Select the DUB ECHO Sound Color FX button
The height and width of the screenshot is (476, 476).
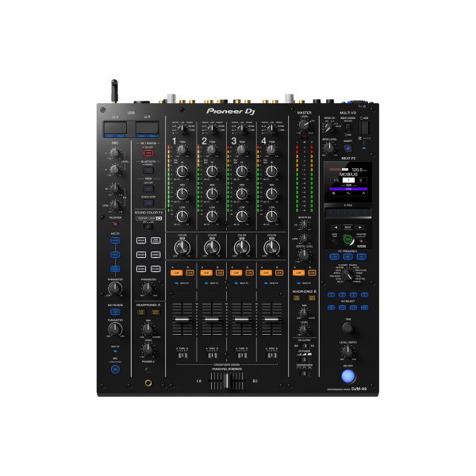155,240
